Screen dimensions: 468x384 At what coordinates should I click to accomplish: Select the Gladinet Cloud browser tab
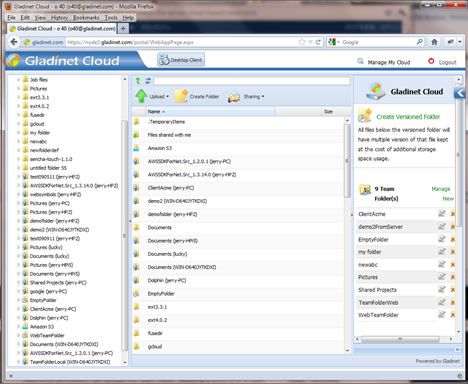tap(62, 29)
